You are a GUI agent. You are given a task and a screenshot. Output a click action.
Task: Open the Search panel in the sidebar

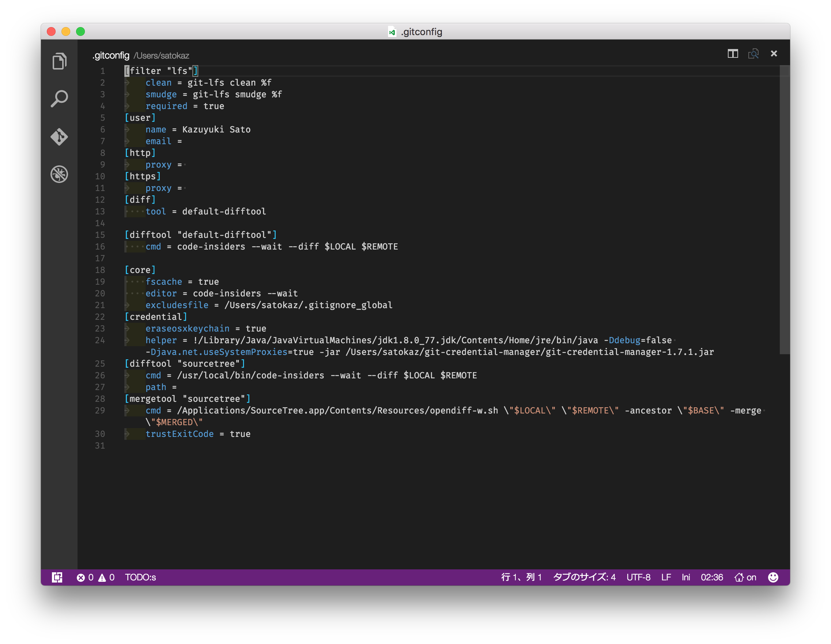click(x=59, y=98)
